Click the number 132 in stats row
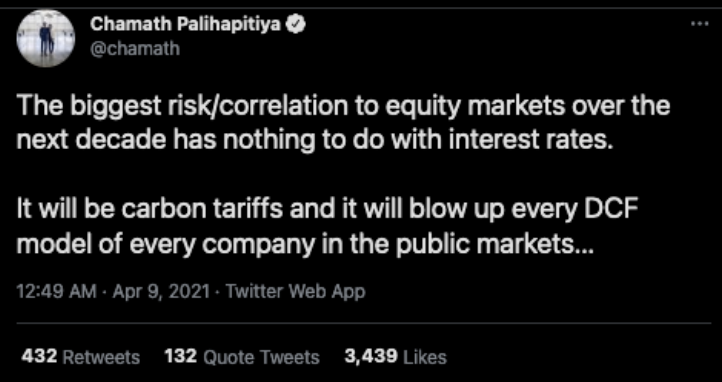 (x=181, y=356)
